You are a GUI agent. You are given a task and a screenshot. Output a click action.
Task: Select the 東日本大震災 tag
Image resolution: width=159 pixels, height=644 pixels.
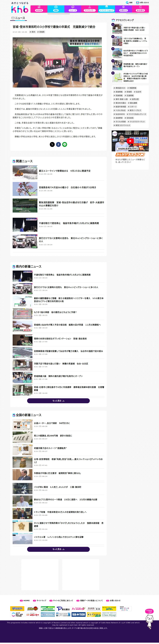tap(120, 103)
